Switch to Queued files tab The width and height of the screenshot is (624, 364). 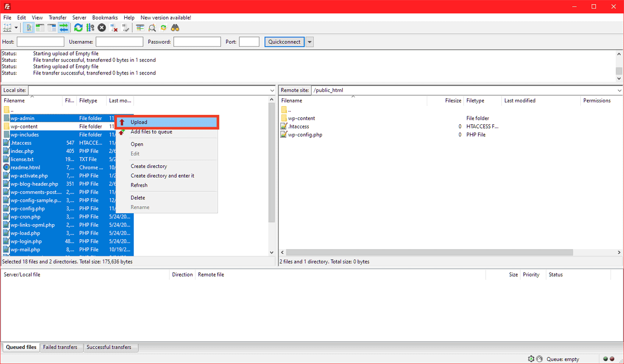pyautogui.click(x=21, y=347)
